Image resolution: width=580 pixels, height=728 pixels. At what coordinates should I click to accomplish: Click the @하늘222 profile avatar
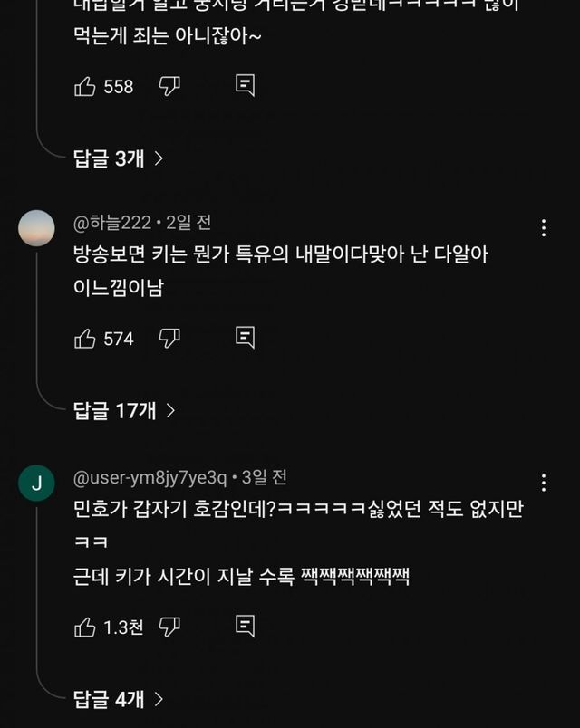click(x=36, y=228)
